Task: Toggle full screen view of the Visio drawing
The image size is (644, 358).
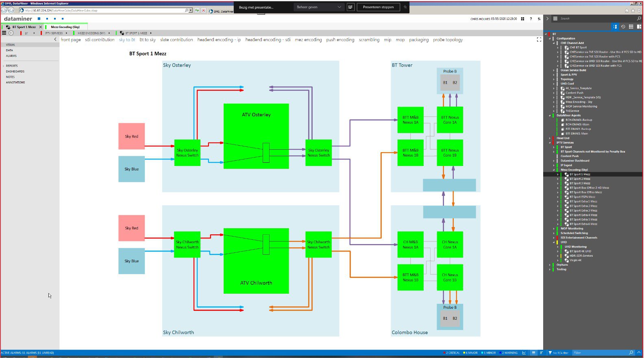Action: tap(539, 39)
